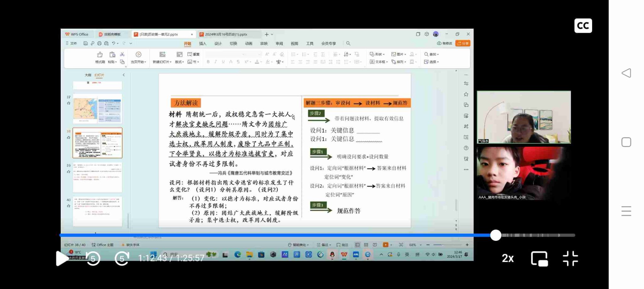Open the 形状 shapes dropdown
This screenshot has height=289, width=644.
click(x=377, y=54)
